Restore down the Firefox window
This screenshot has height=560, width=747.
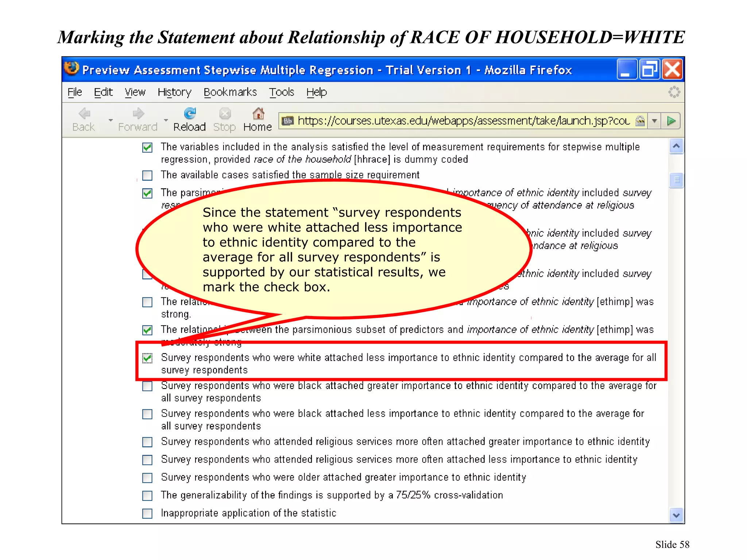650,69
